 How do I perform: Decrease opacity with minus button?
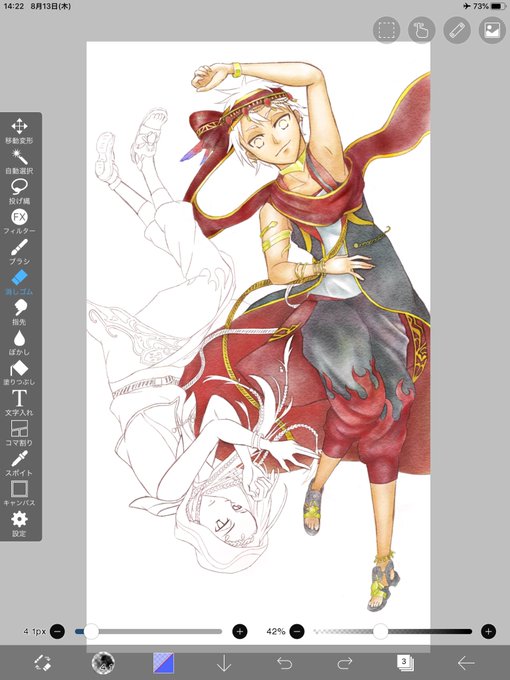[x=297, y=631]
